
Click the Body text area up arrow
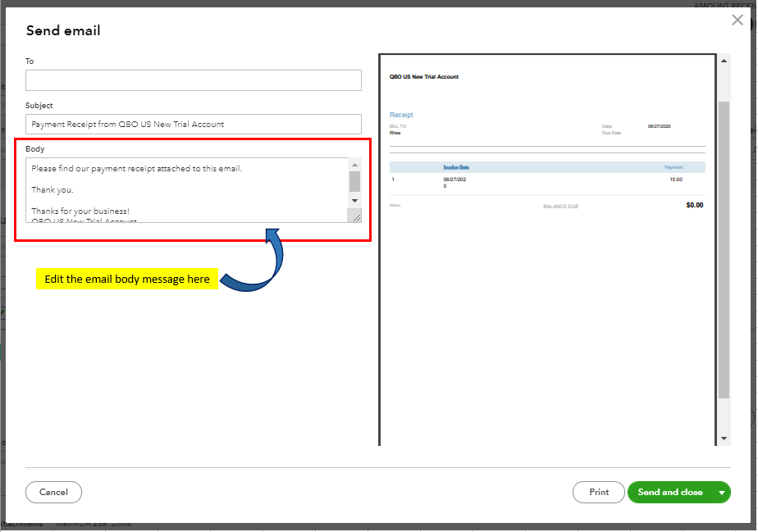(x=354, y=165)
